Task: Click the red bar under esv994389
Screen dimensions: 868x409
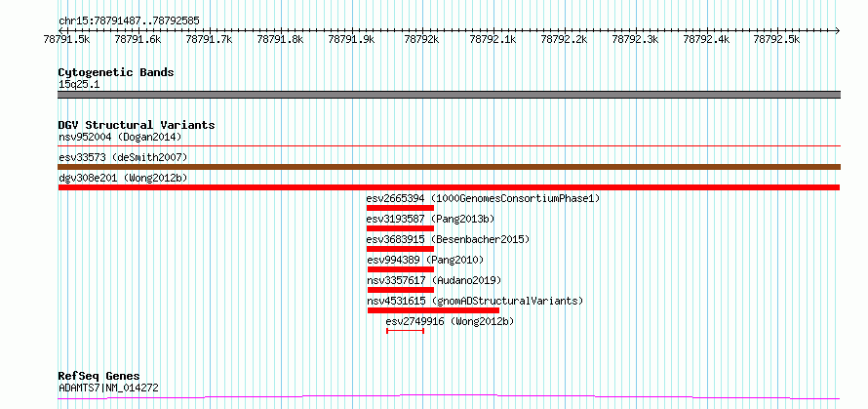Action: (401, 269)
